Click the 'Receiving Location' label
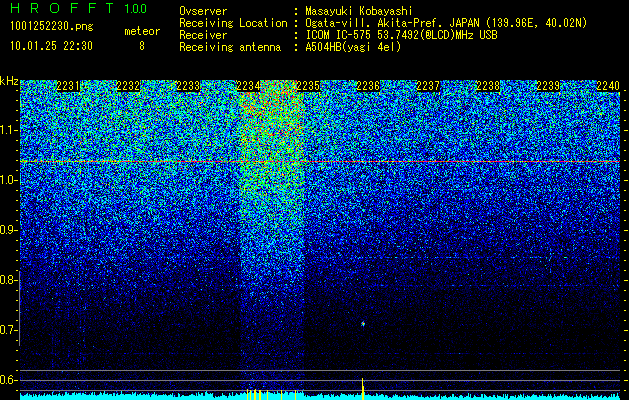The image size is (629, 400). click(233, 23)
